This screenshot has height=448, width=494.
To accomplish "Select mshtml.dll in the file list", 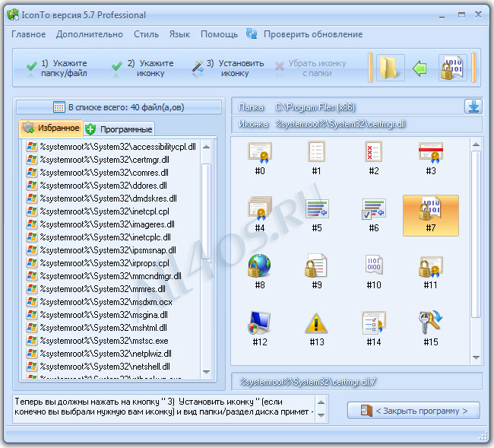I will tap(97, 328).
